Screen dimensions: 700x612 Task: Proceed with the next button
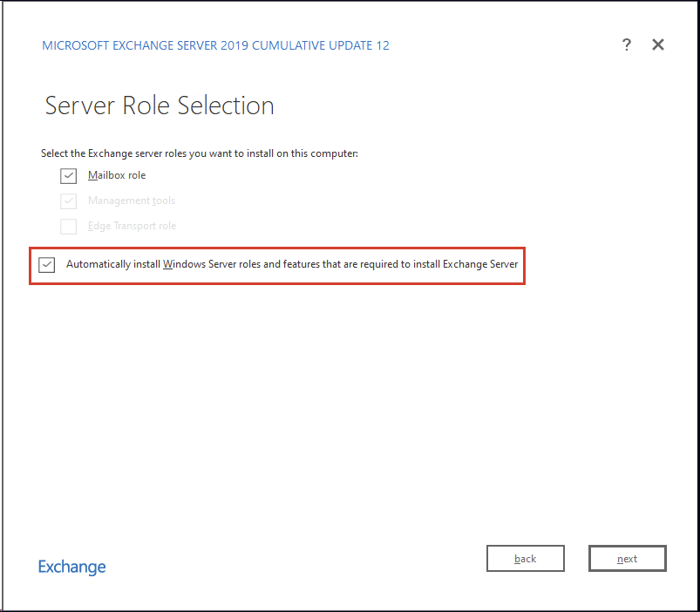(x=627, y=559)
